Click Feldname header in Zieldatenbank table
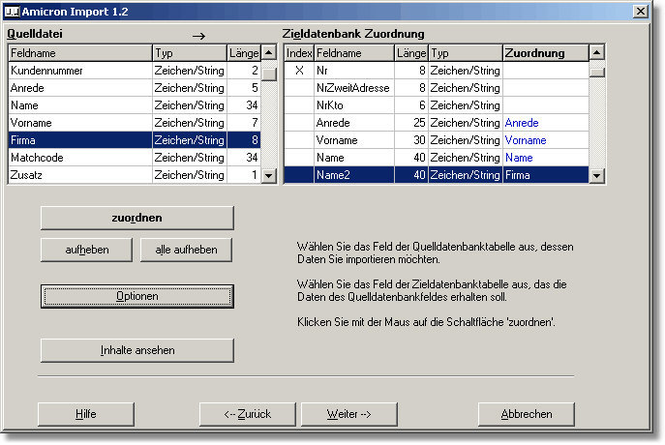The height and width of the screenshot is (445, 665). click(354, 53)
